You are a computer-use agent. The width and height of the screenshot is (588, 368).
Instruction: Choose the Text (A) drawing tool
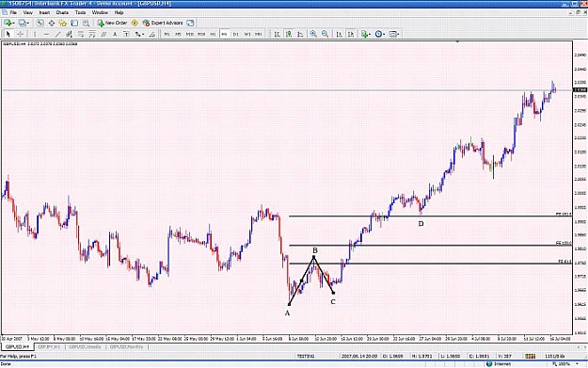115,34
